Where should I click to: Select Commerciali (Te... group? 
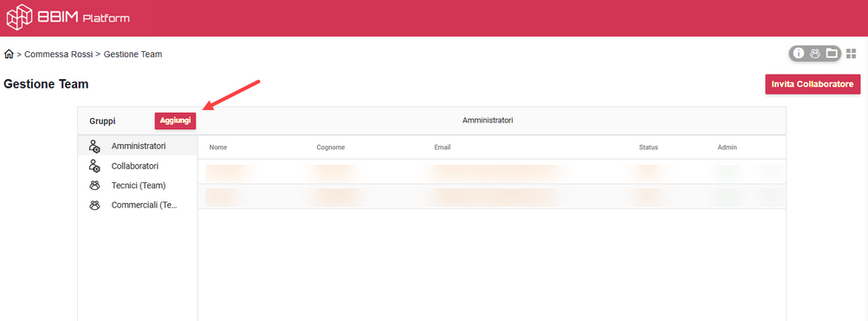[x=137, y=205]
